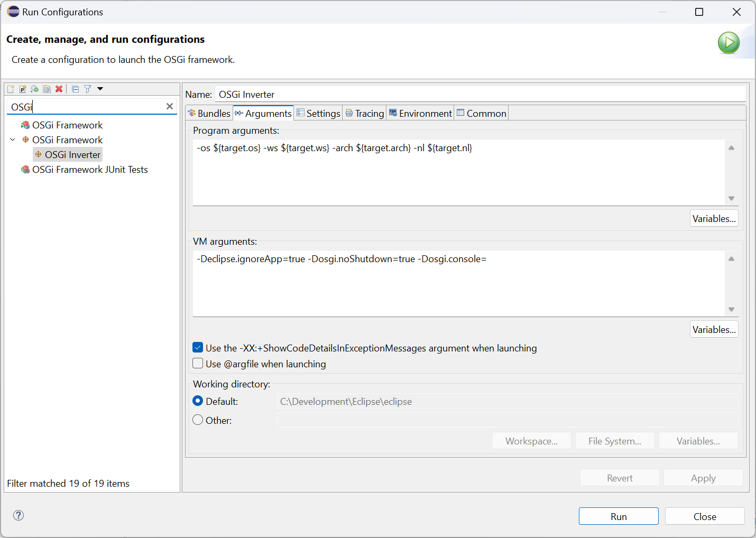Switch to the Arguments tab
Viewport: 756px width, 538px height.
click(x=263, y=113)
